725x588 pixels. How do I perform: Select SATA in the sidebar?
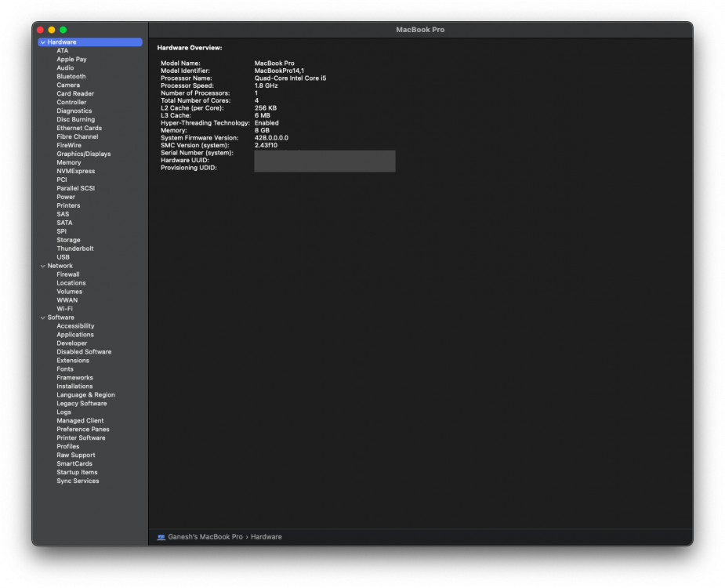[x=65, y=223]
